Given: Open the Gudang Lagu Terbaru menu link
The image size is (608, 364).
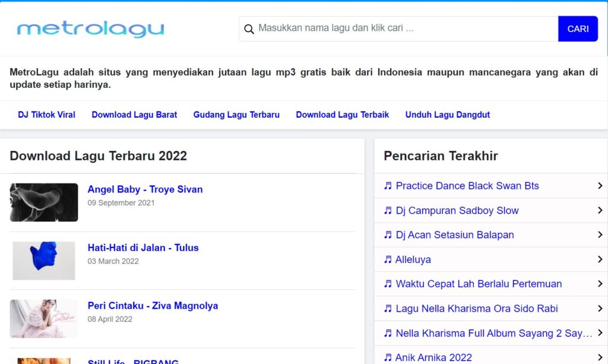Looking at the screenshot, I should point(236,115).
